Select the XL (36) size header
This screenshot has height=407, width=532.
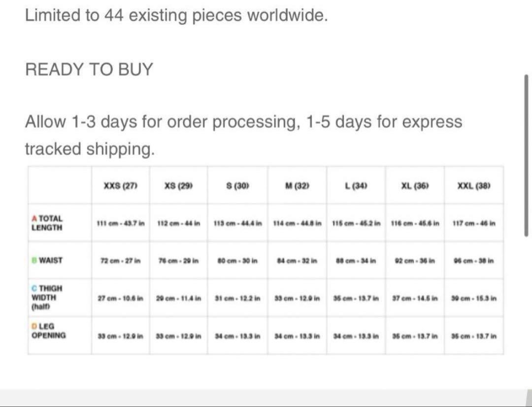pyautogui.click(x=415, y=186)
